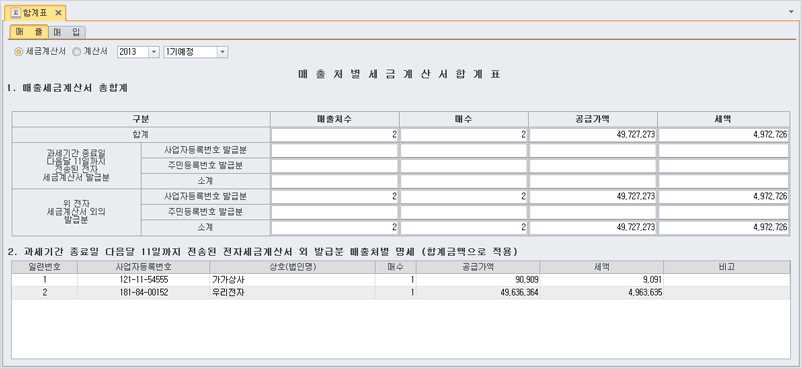The height and width of the screenshot is (369, 802).
Task: Click the 90,909 공급가액 cell
Action: [477, 280]
